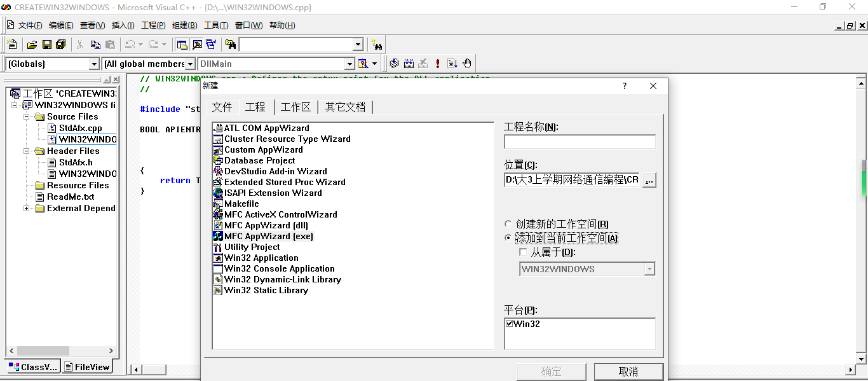The height and width of the screenshot is (381, 868).
Task: Open the DllMain members dropdown
Action: [x=349, y=64]
